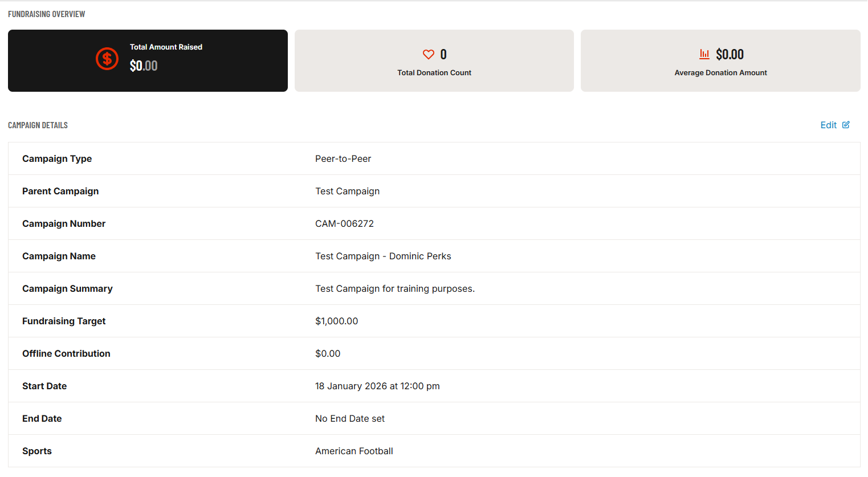
Task: Click the heart donation count icon
Action: [x=429, y=54]
